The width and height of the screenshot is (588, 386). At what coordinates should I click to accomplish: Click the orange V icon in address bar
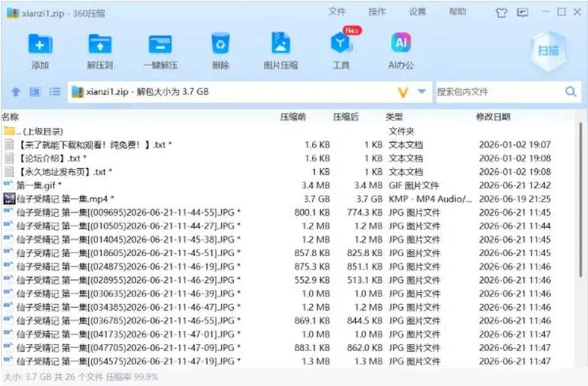pyautogui.click(x=403, y=92)
